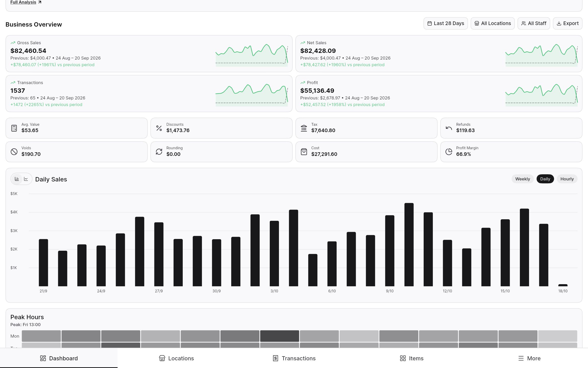Click the Profit Margin value 66.9%
This screenshot has height=368, width=588.
[463, 154]
